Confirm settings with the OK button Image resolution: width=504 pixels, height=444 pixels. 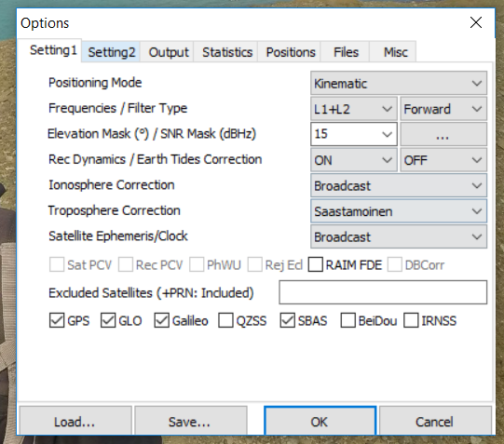tap(320, 422)
